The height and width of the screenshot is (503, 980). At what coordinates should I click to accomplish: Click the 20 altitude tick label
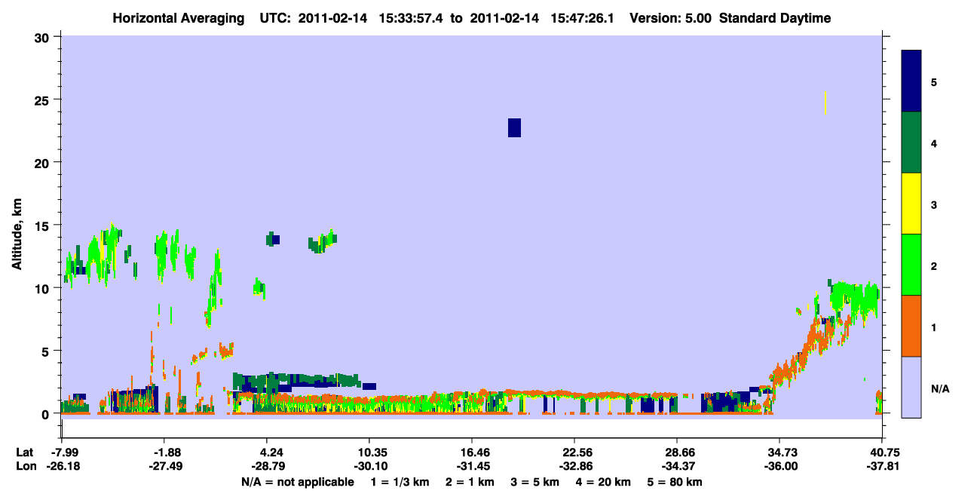point(44,162)
